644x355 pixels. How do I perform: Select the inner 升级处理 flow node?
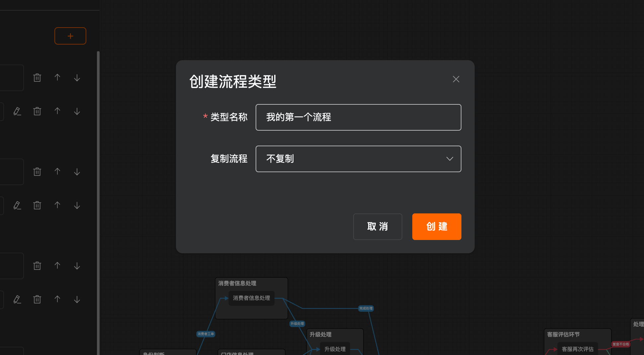click(335, 349)
